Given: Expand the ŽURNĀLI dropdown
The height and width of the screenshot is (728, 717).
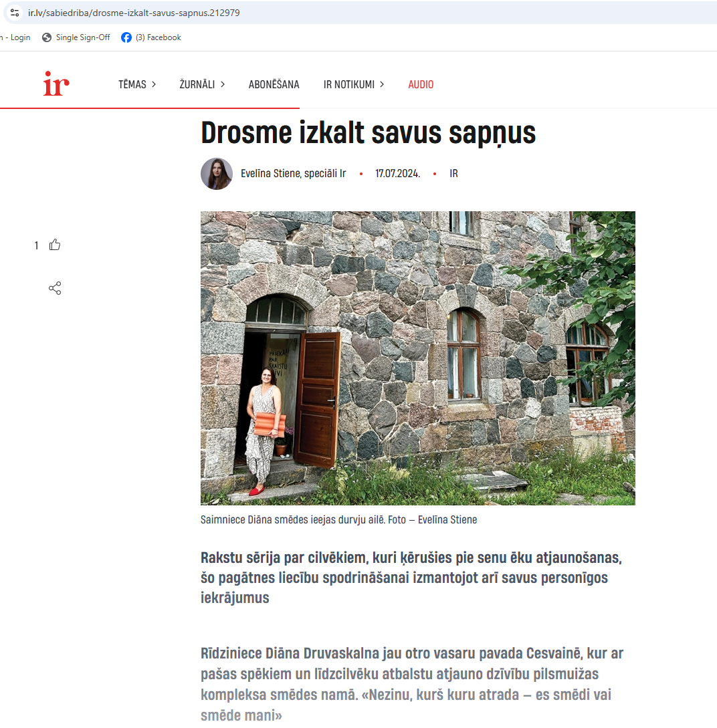Looking at the screenshot, I should (x=202, y=84).
